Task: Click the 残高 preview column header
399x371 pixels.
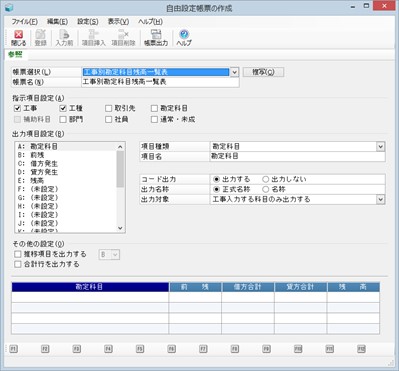Action: click(353, 287)
